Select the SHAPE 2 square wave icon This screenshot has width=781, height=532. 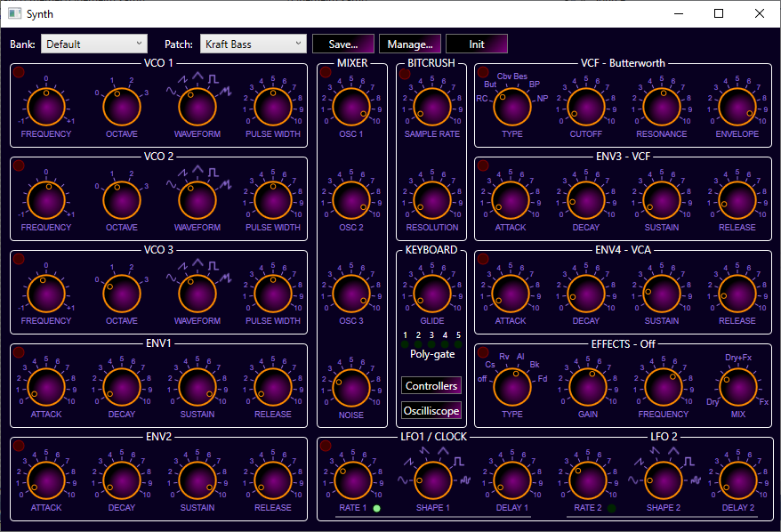689,461
